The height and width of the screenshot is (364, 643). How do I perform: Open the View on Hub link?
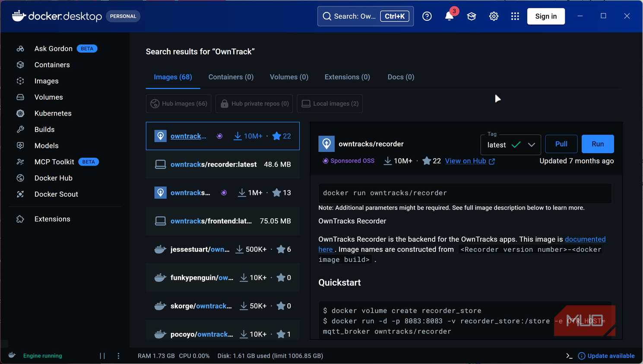pyautogui.click(x=470, y=161)
